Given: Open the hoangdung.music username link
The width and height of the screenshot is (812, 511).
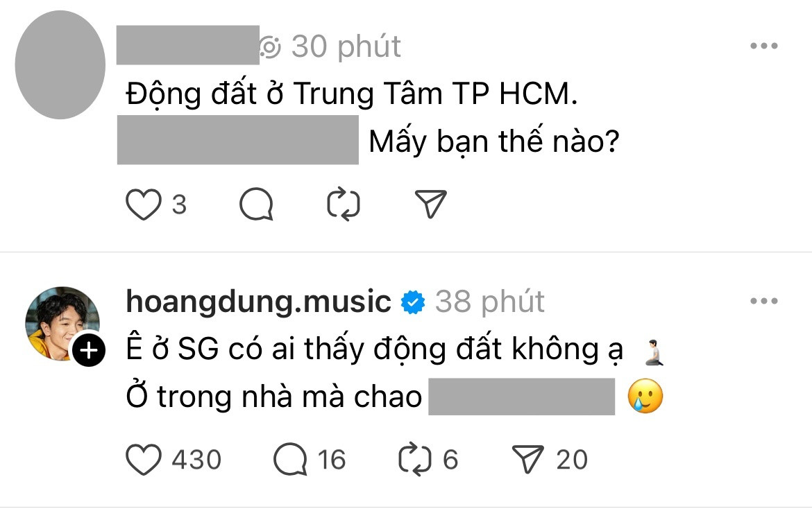Looking at the screenshot, I should tap(258, 301).
